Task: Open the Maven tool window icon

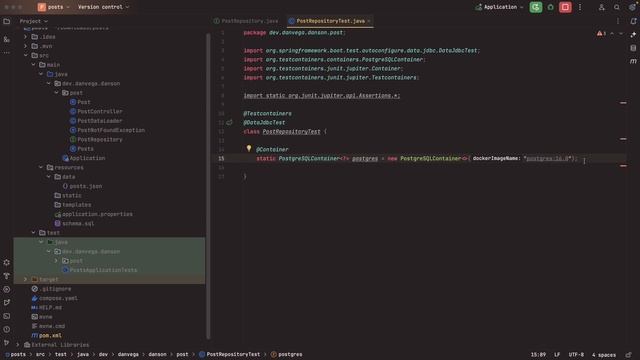Action: pyautogui.click(x=633, y=61)
